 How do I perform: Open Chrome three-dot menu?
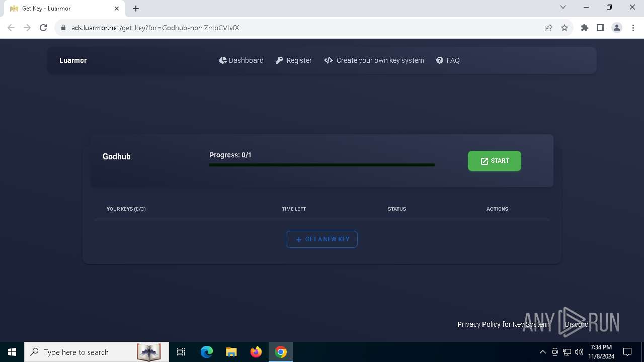pos(633,28)
